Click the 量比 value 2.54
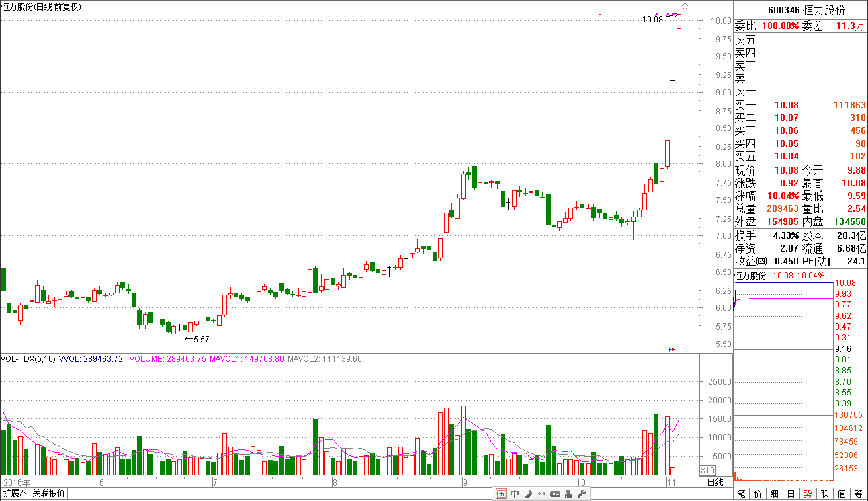Screen dimensions: 868x501 coord(856,208)
